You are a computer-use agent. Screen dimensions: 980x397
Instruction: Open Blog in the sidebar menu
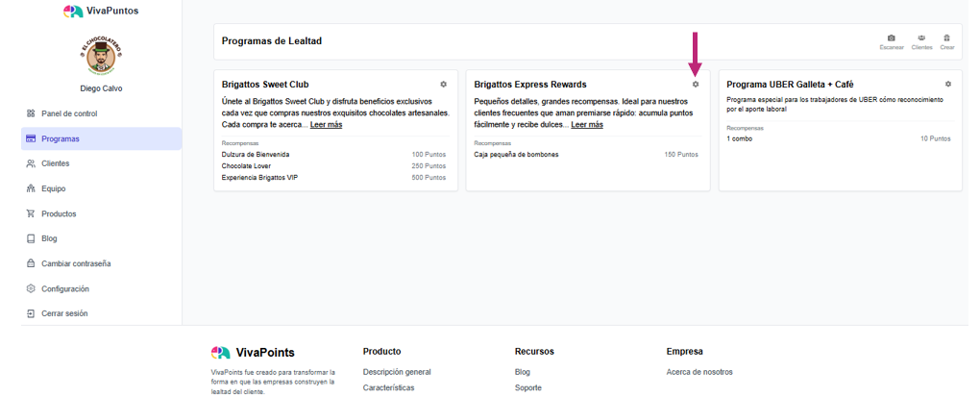tap(101, 238)
